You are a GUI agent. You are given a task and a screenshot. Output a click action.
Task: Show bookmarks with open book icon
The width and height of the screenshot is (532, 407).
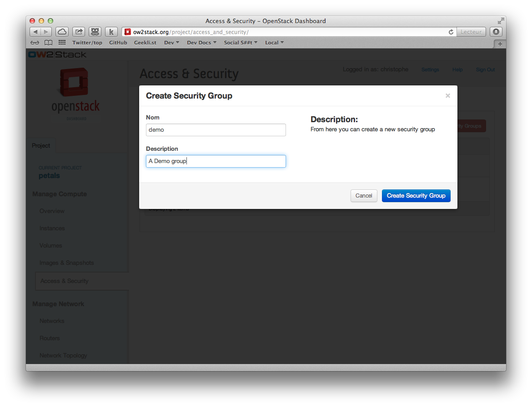49,43
